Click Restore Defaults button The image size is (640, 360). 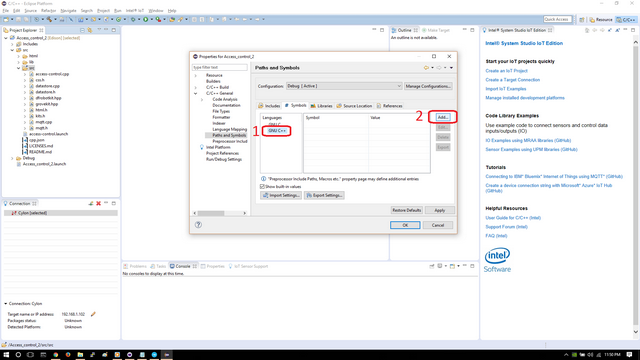click(407, 210)
